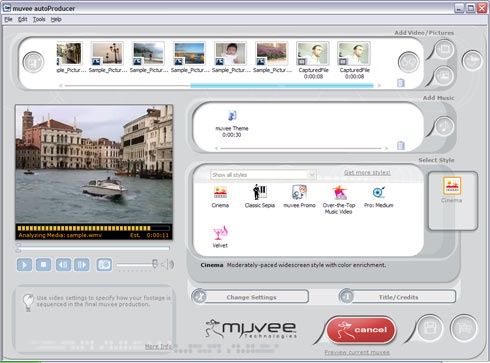This screenshot has height=363, width=490.
Task: Open the Show all styles dropdown
Action: [263, 175]
